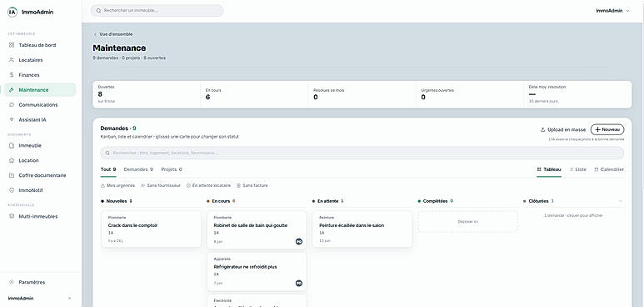Switch to the Projets 0 tab
The image size is (644, 307).
[x=172, y=169]
